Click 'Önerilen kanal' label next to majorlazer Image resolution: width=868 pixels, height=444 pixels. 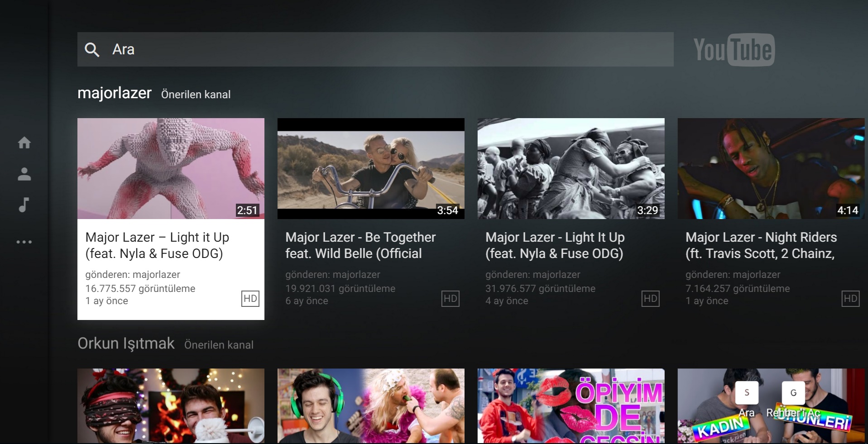pos(196,95)
